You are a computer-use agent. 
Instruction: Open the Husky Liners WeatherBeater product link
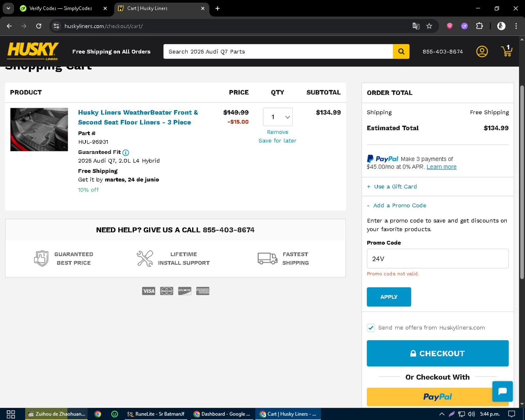coord(138,117)
